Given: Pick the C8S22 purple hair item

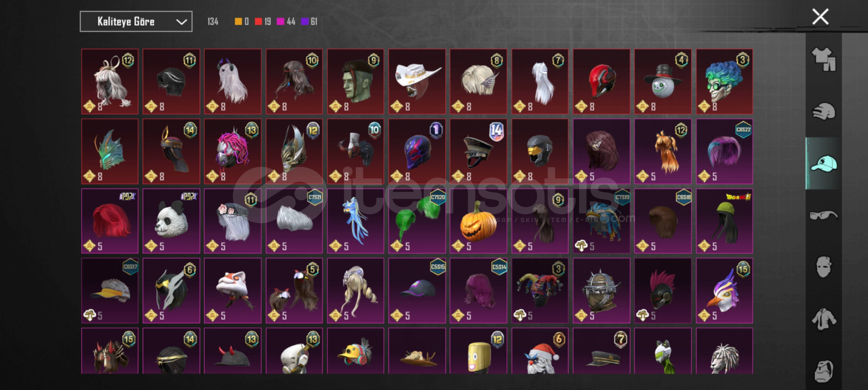Looking at the screenshot, I should 724,151.
